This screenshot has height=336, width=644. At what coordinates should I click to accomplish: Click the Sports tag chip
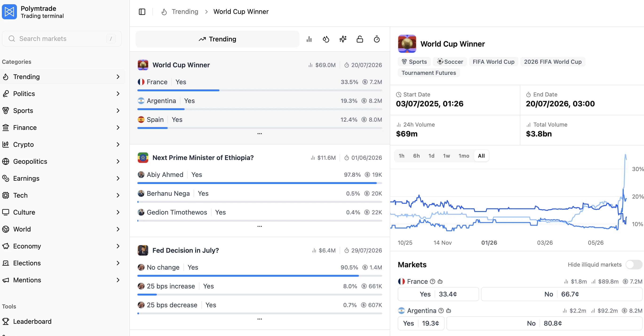coord(414,62)
